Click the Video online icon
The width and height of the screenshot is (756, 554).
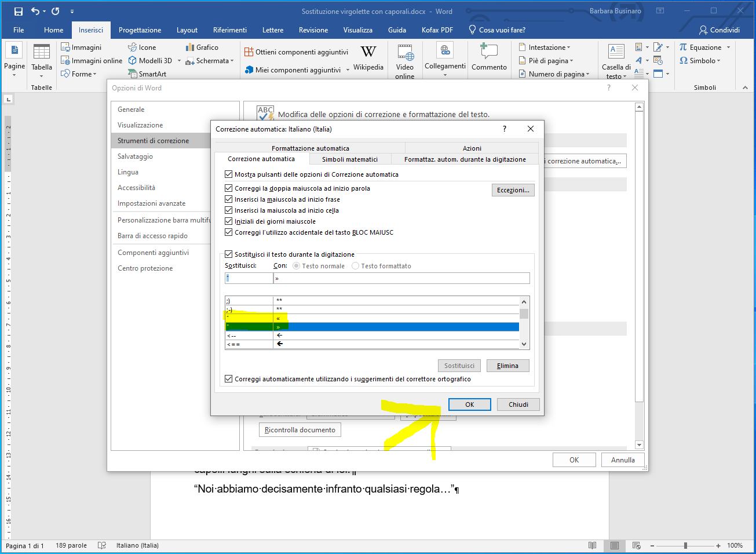point(405,54)
